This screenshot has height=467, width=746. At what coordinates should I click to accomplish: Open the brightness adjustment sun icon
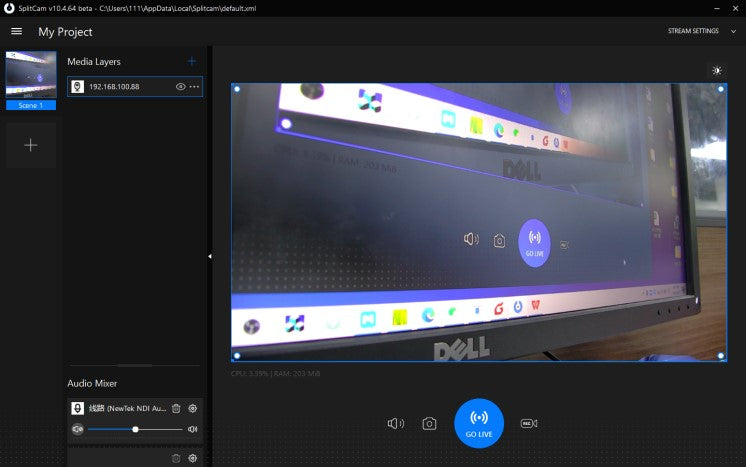pyautogui.click(x=717, y=70)
